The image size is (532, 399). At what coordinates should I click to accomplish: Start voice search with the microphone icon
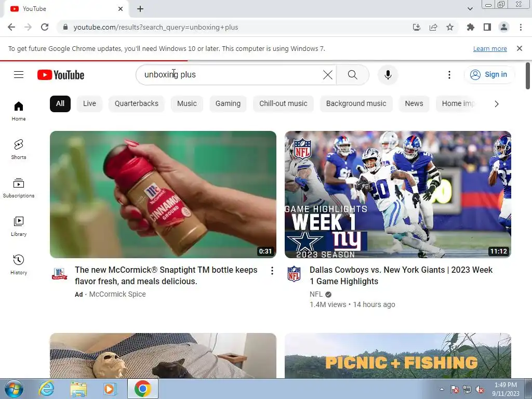click(x=388, y=75)
